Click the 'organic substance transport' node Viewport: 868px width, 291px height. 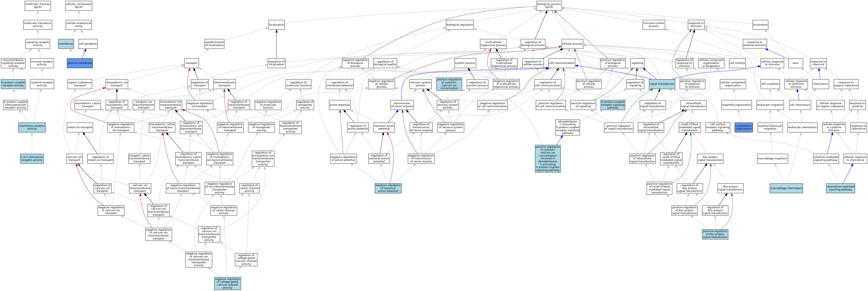pos(80,84)
